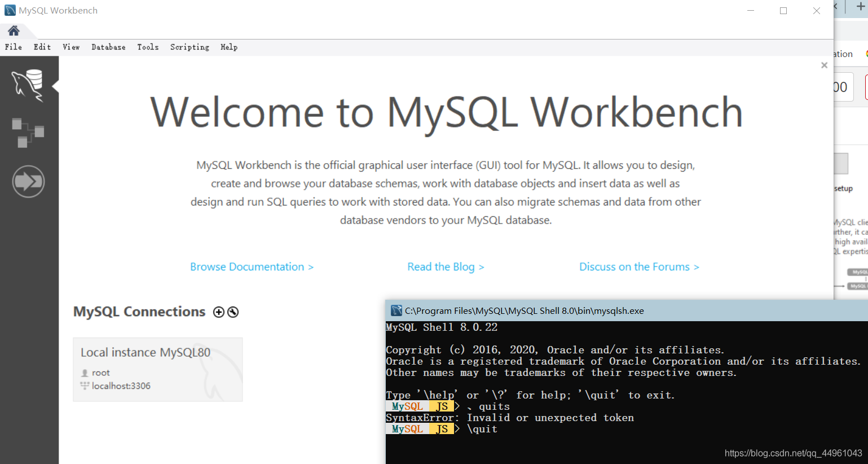868x464 pixels.
Task: Click the MySQL Workbench title bar logo
Action: coord(10,10)
